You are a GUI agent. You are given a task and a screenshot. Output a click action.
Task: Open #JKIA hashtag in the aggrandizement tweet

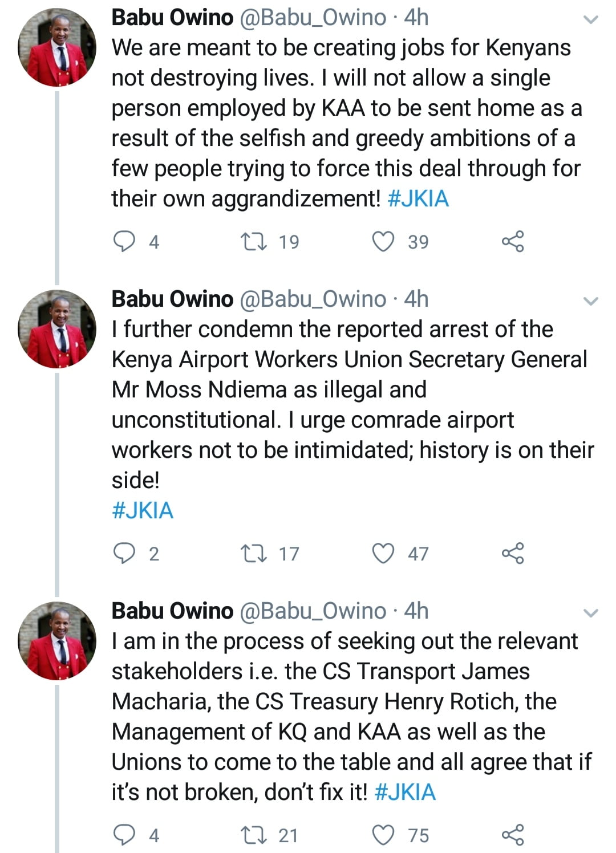(x=418, y=199)
